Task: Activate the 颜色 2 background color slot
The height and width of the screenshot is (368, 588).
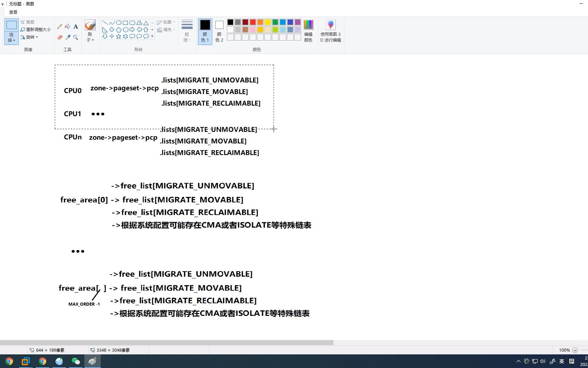Action: pos(219,31)
